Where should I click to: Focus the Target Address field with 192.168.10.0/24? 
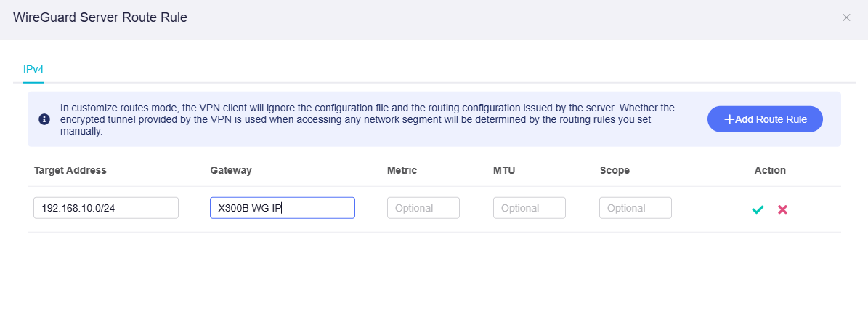pos(105,208)
